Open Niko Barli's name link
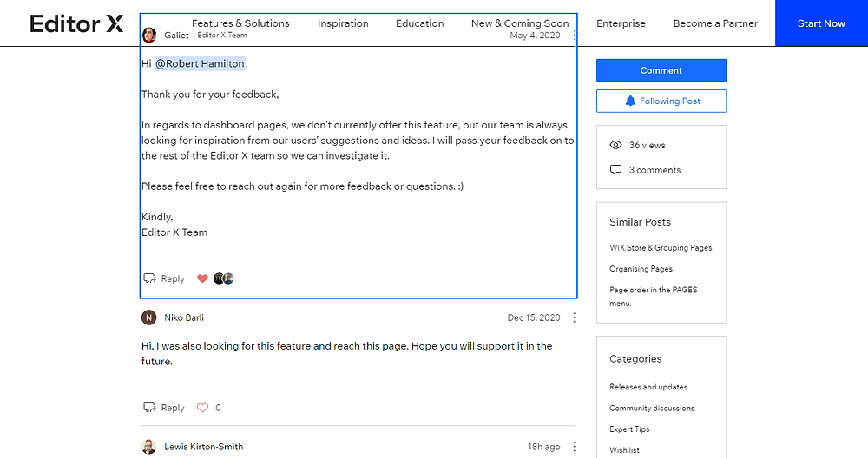Image resolution: width=868 pixels, height=458 pixels. pyautogui.click(x=184, y=317)
